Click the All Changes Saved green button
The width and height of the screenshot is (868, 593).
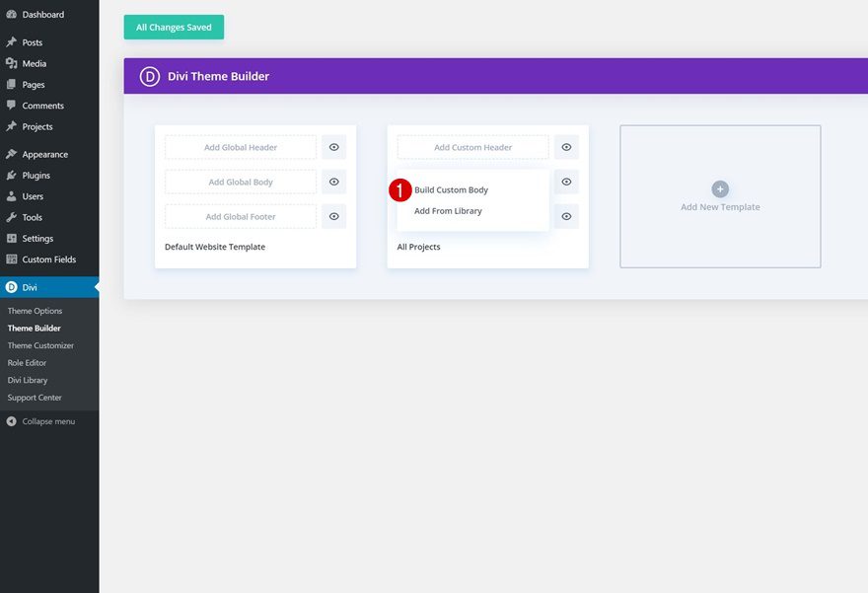tap(174, 27)
